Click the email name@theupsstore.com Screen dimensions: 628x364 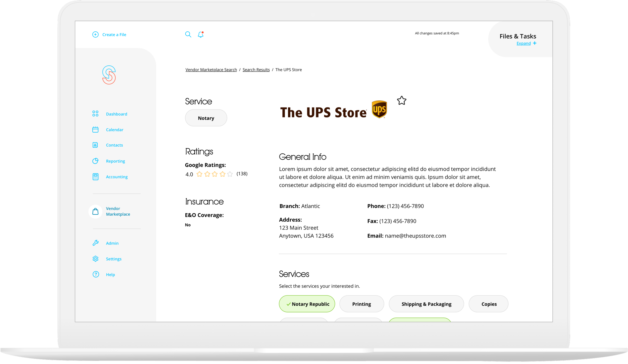[415, 236]
